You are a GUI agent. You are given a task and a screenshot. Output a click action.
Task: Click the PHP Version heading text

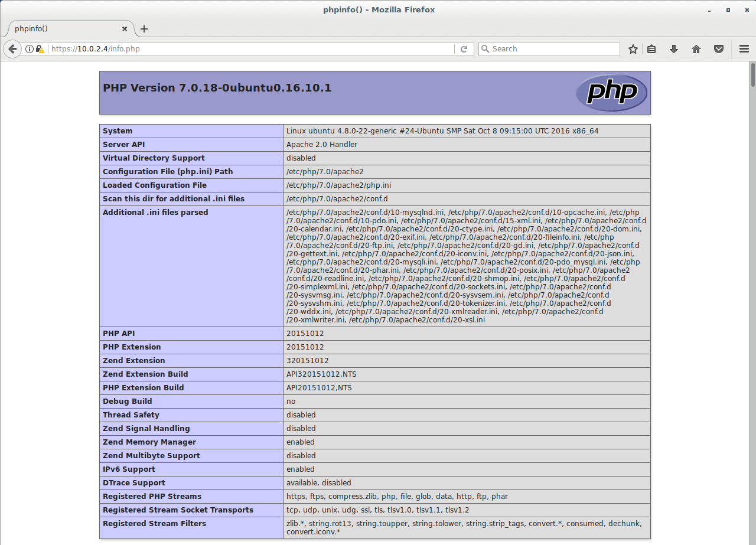click(x=217, y=89)
